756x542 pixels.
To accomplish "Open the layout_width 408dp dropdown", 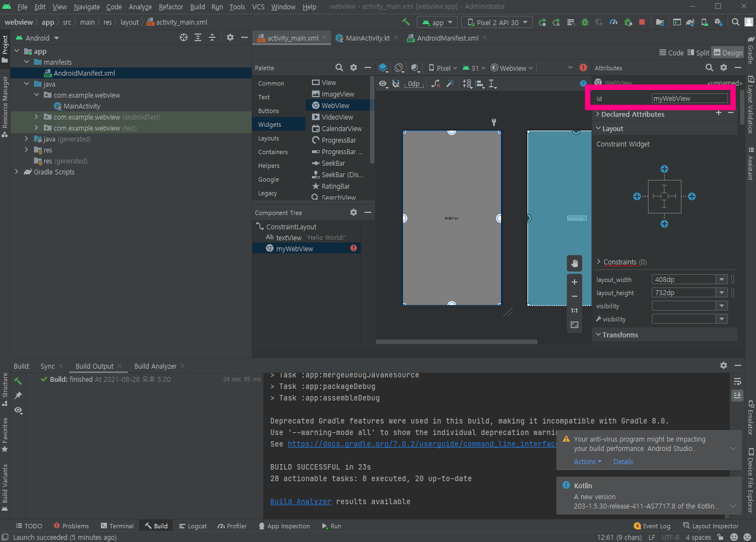I will coord(722,279).
